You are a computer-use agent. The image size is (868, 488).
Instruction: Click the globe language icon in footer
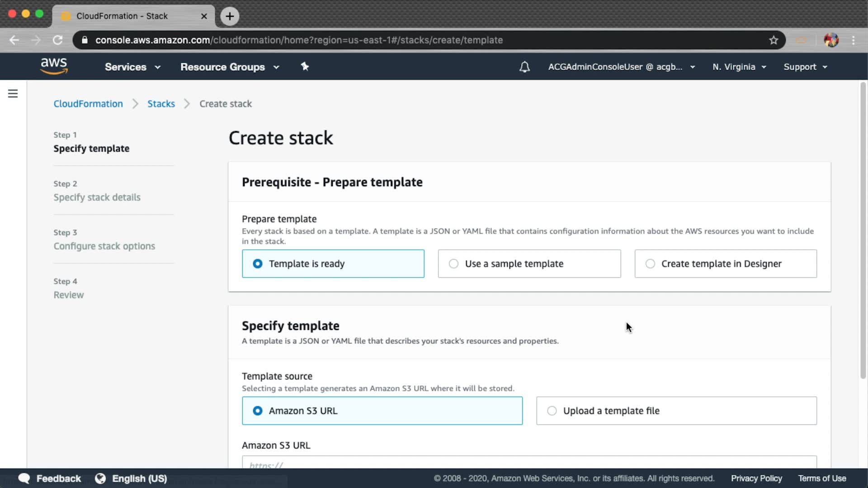[100, 479]
